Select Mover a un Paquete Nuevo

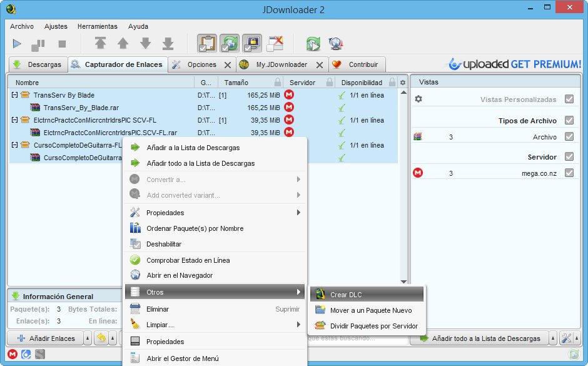click(367, 310)
